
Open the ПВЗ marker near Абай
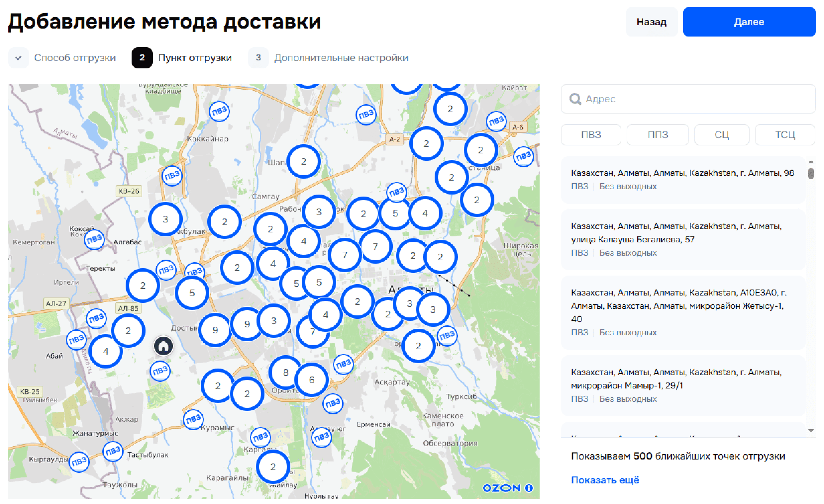(76, 340)
